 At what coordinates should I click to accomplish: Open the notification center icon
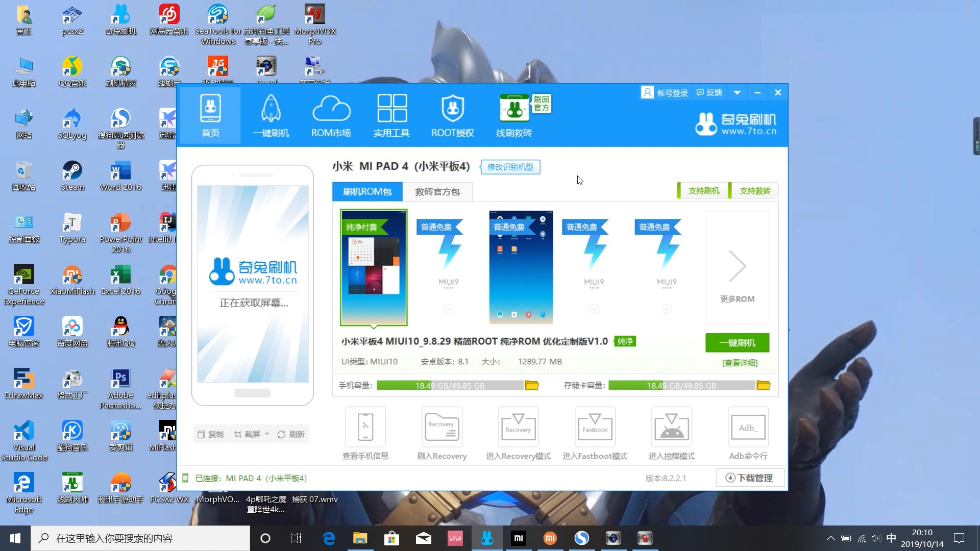point(959,538)
